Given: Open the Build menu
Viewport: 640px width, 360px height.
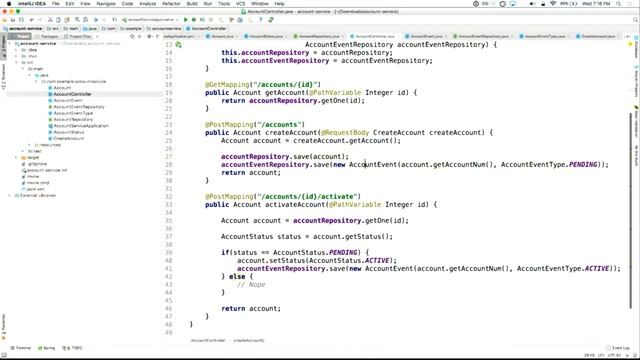Looking at the screenshot, I should (x=192, y=4).
